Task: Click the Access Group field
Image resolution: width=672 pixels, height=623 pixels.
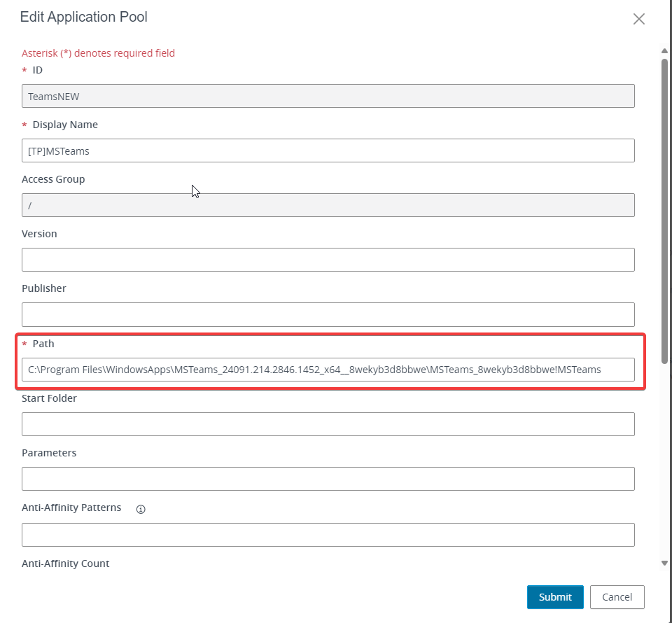Action: (x=328, y=205)
